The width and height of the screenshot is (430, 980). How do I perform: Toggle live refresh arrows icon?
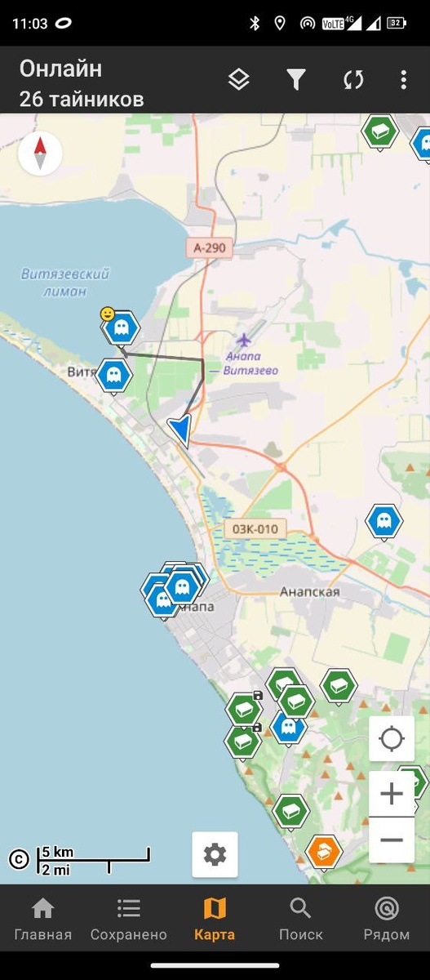353,79
